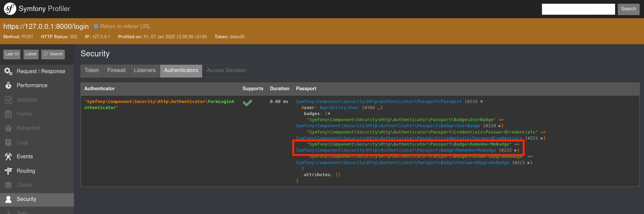Image resolution: width=644 pixels, height=214 pixels.
Task: Open Request / Response gear icon
Action: (8, 71)
